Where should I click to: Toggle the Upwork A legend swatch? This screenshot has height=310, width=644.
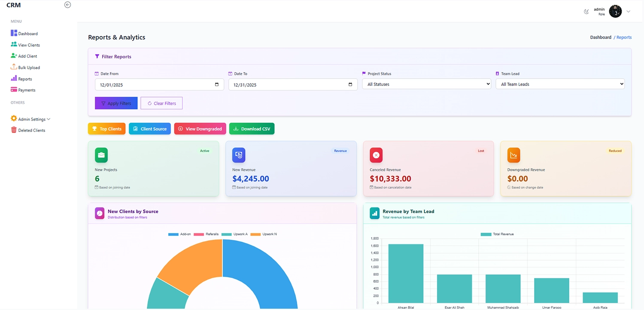(226, 234)
